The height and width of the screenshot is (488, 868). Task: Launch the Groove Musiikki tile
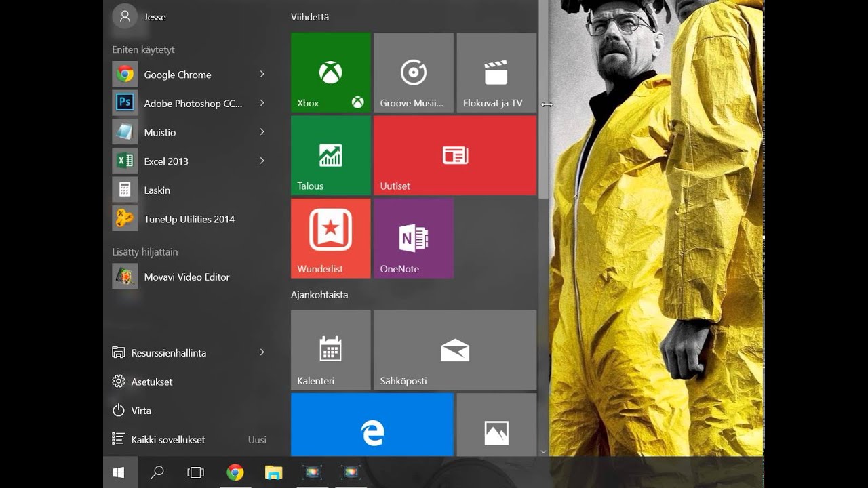point(414,73)
